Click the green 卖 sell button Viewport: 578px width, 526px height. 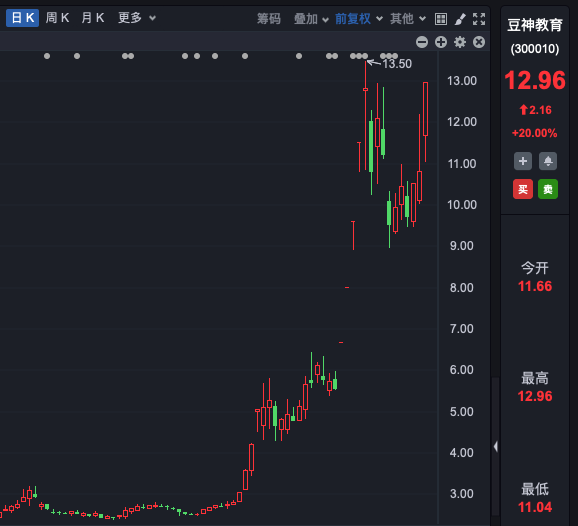click(x=548, y=189)
